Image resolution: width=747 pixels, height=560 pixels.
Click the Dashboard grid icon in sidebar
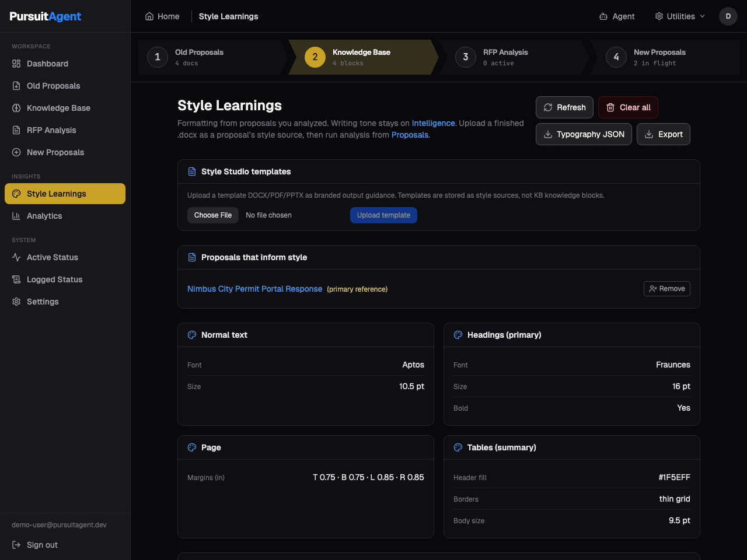click(x=16, y=64)
